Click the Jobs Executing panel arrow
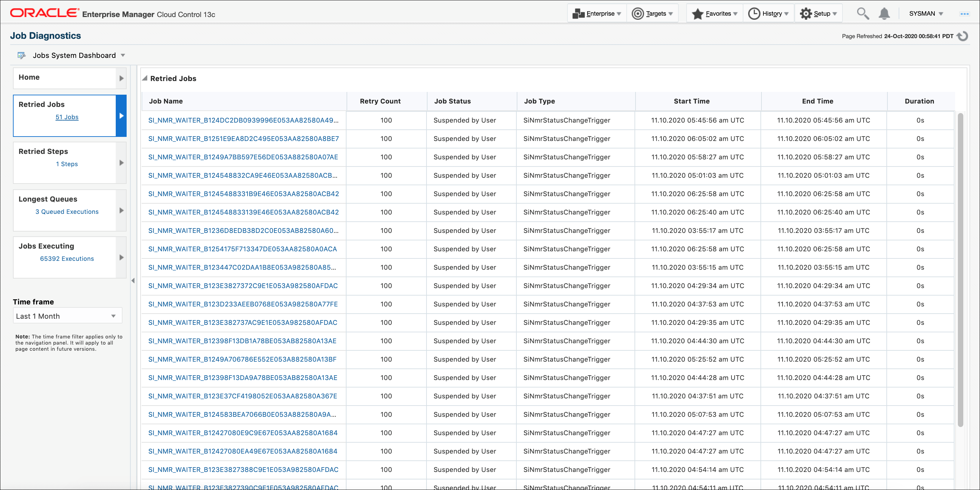980x490 pixels. [x=122, y=257]
